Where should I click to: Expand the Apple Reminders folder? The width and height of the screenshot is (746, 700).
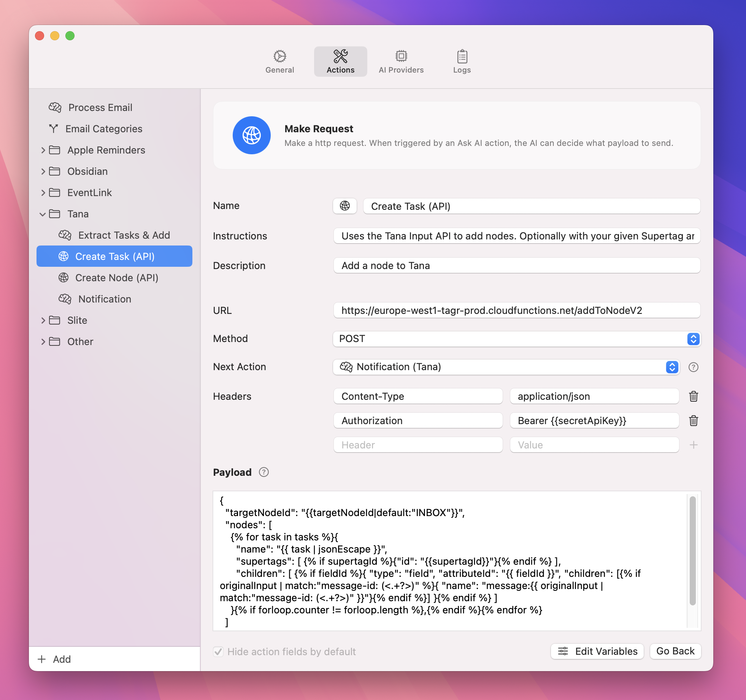pyautogui.click(x=43, y=150)
